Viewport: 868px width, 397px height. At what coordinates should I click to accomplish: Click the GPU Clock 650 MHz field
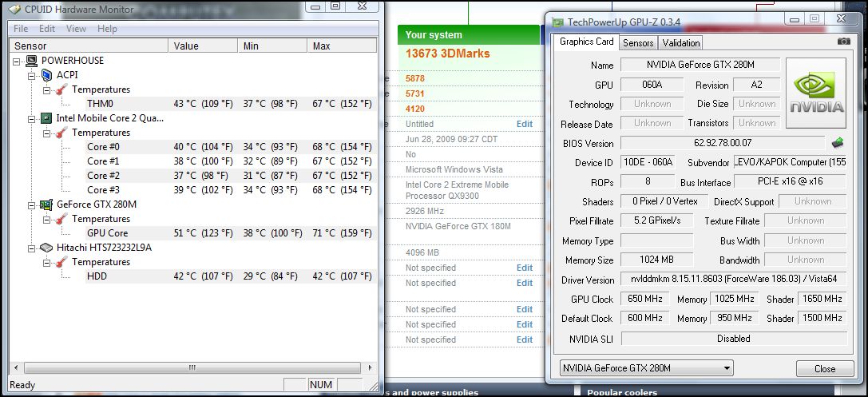[644, 299]
